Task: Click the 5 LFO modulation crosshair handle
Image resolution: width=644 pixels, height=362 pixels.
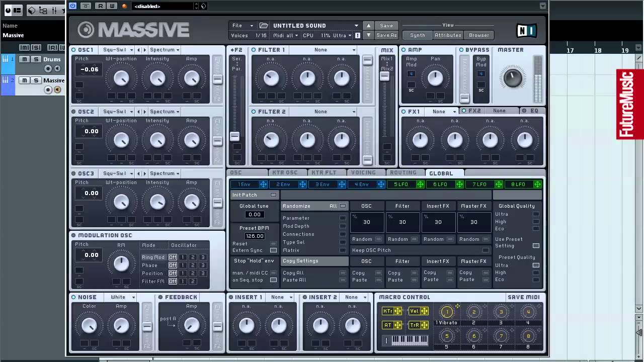Action: 420,185
